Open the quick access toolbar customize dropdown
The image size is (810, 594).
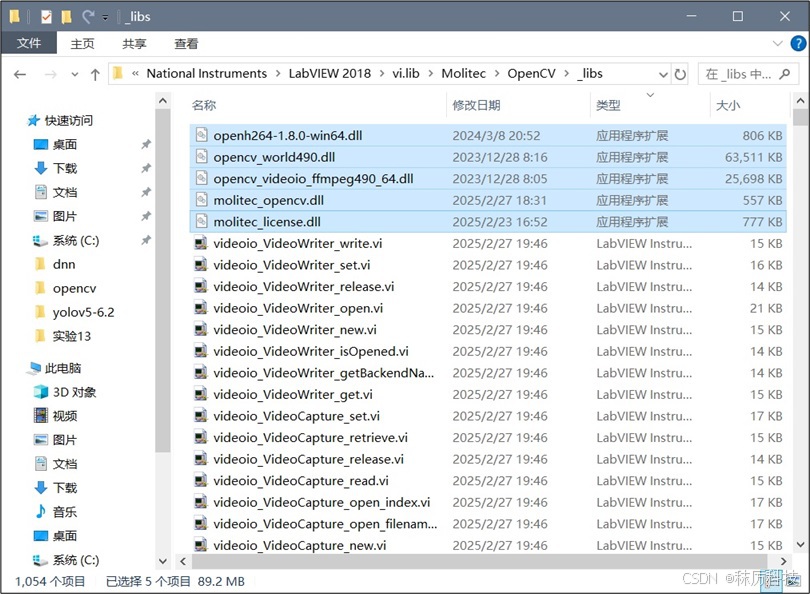(x=105, y=17)
